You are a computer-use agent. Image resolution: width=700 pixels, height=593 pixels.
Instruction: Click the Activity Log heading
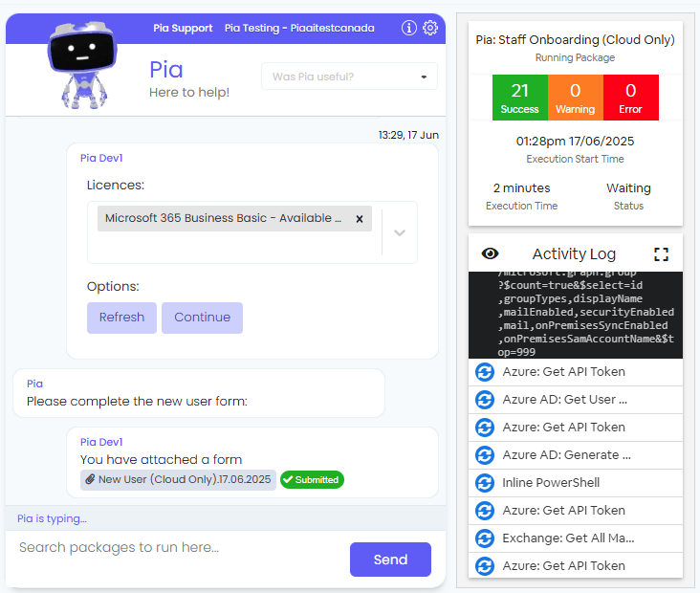[574, 253]
